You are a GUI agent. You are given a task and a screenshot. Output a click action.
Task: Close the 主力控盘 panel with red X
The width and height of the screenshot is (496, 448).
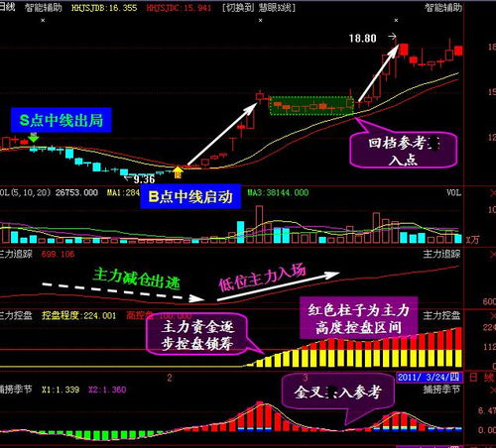(492, 316)
